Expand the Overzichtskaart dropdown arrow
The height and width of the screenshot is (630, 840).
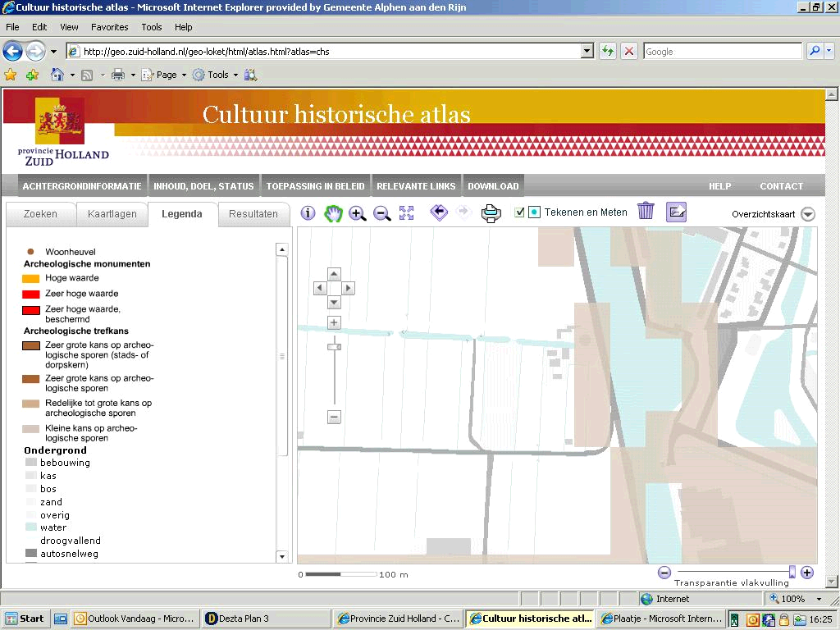tap(808, 214)
